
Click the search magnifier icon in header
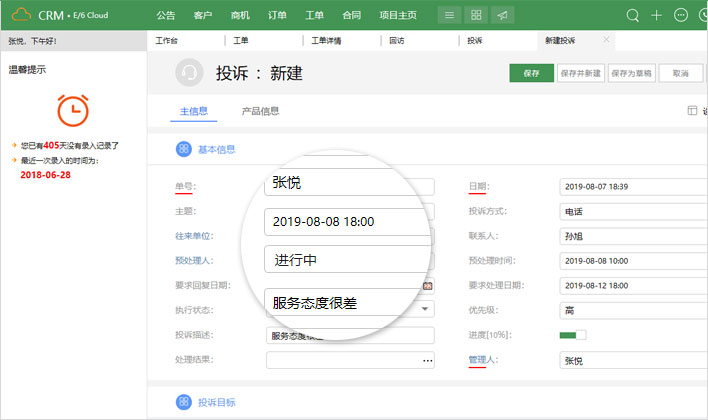(x=632, y=15)
